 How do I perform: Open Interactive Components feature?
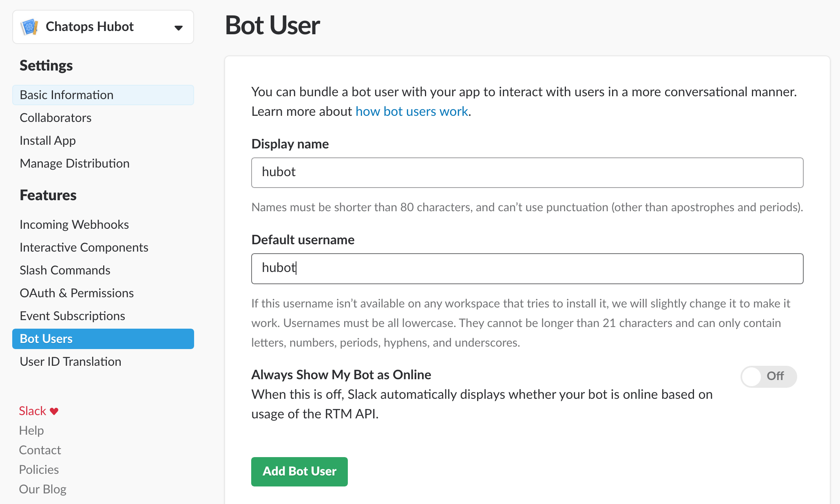[84, 248]
